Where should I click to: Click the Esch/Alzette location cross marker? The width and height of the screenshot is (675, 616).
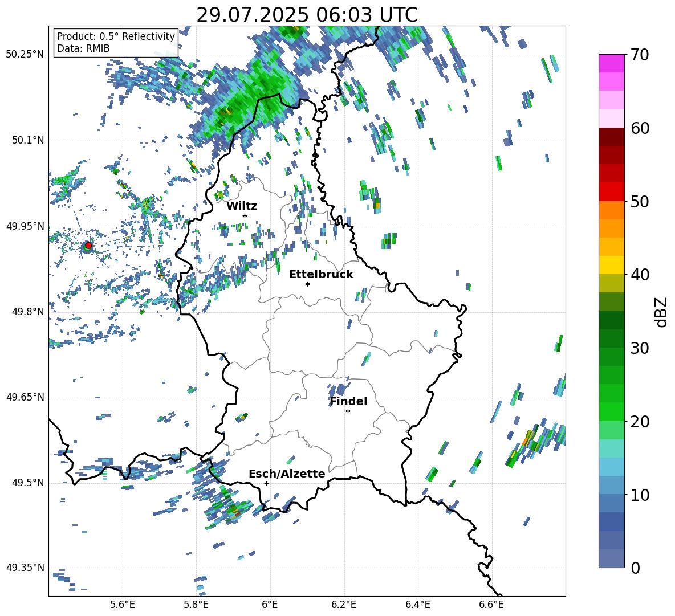(266, 483)
